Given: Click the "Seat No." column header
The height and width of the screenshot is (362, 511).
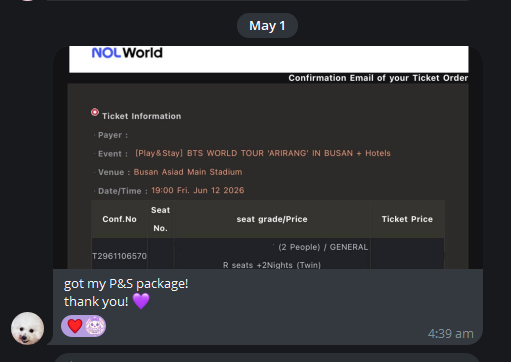Looking at the screenshot, I should [160, 219].
